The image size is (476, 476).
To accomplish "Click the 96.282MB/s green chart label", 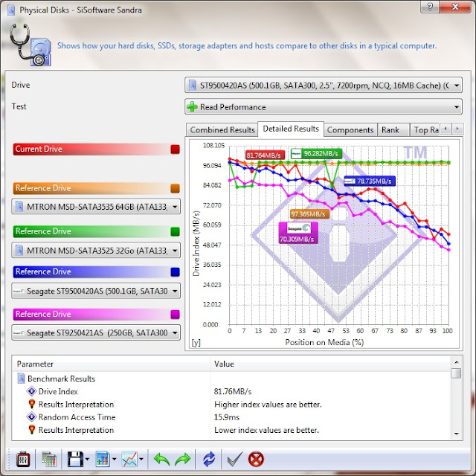I will point(316,153).
